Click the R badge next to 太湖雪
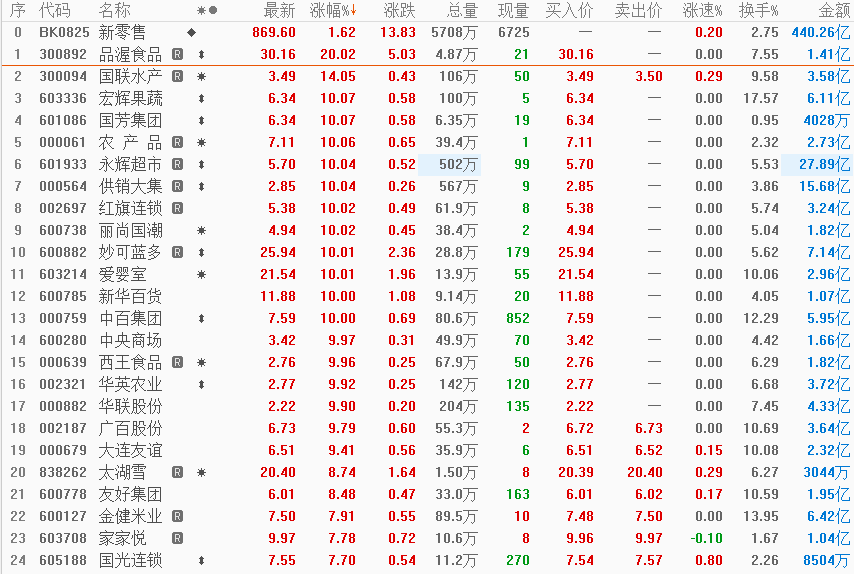Viewport: 854px width, 574px height. click(178, 472)
